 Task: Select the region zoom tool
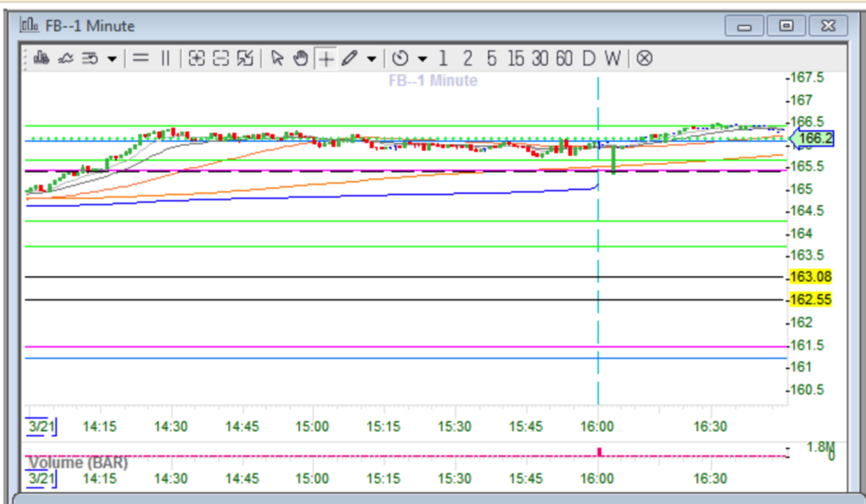pos(245,59)
